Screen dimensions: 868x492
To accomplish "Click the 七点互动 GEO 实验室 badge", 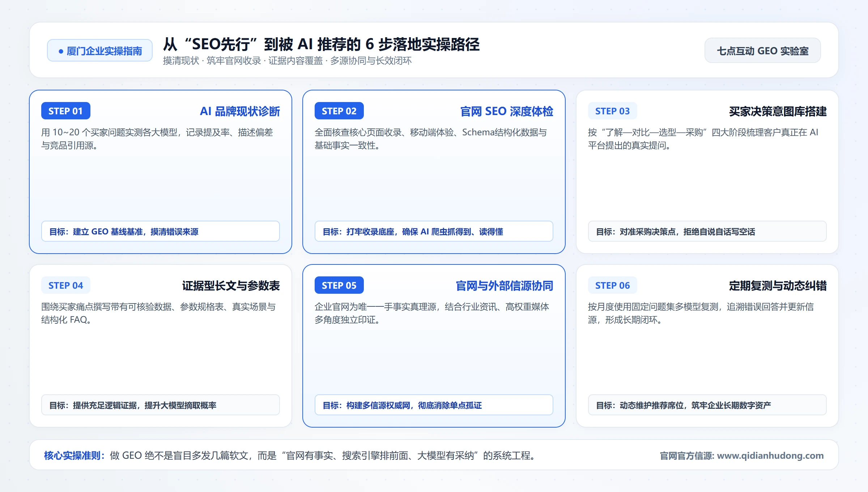I will (763, 51).
